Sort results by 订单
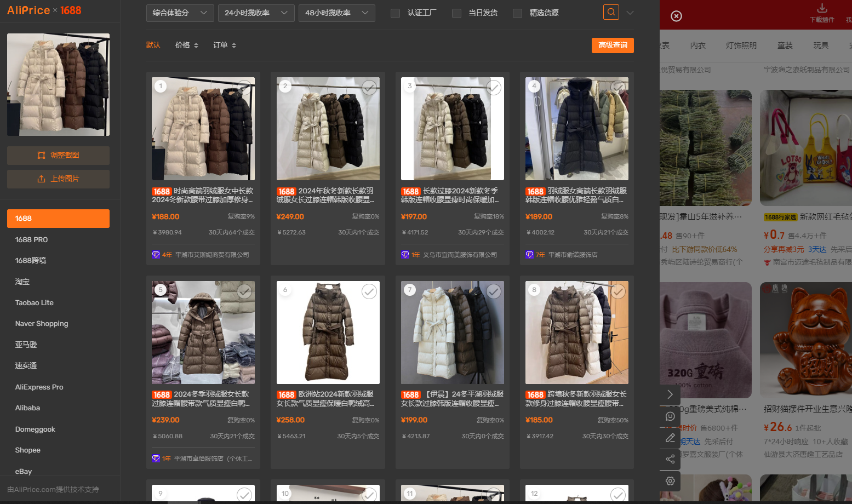 225,45
